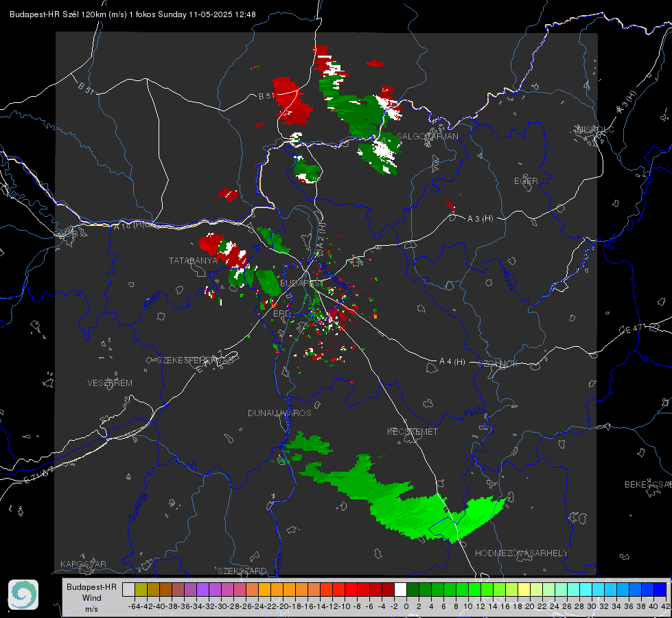Select the legend value '-10'
The height and width of the screenshot is (618, 672).
(344, 606)
